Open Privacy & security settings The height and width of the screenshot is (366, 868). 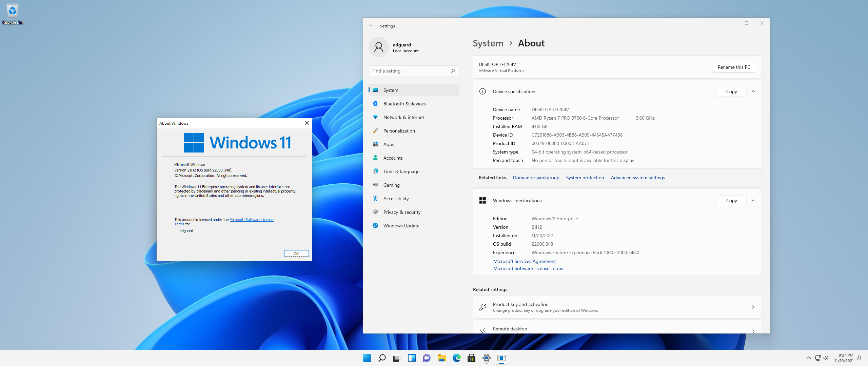[x=414, y=212]
